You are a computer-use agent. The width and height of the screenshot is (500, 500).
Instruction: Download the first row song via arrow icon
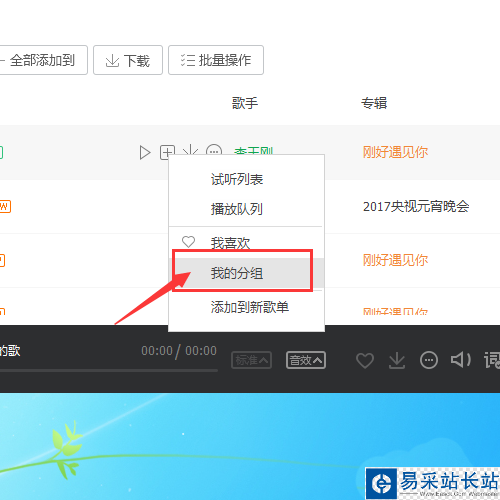pyautogui.click(x=190, y=150)
